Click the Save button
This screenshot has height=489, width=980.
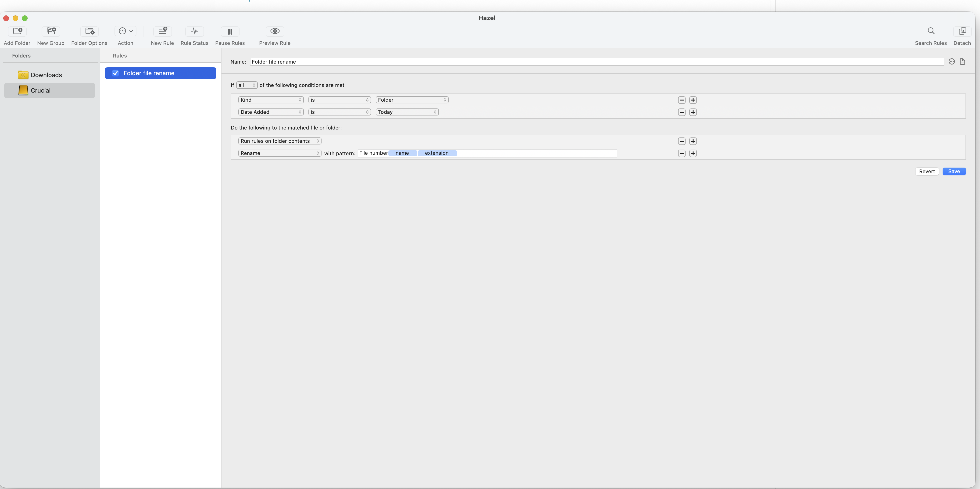(954, 171)
